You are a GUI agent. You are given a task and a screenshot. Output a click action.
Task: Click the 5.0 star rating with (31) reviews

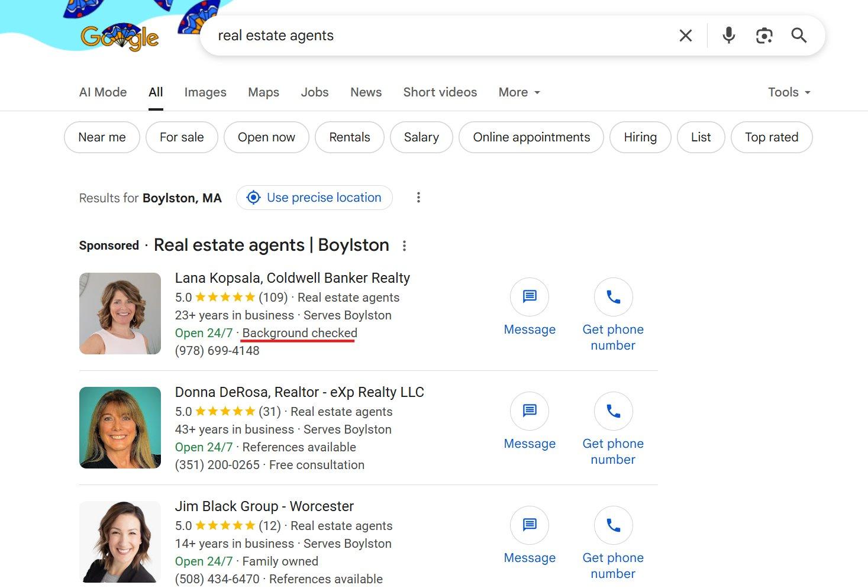pos(228,412)
